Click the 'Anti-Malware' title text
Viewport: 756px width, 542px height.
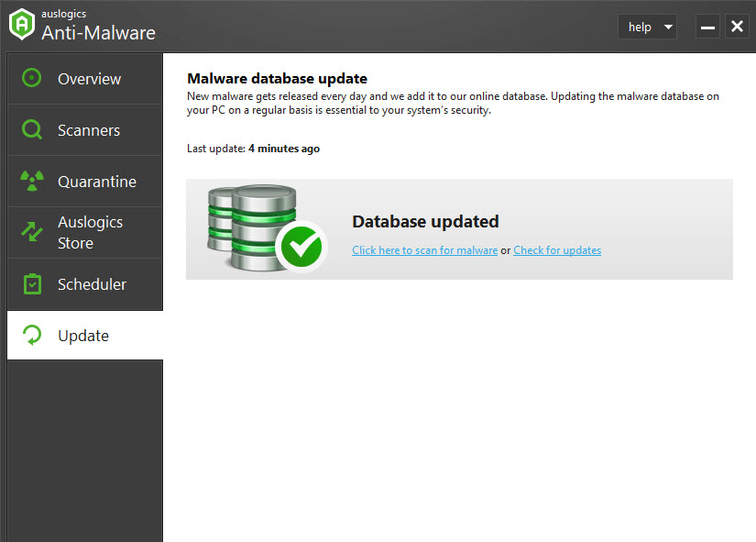(98, 33)
